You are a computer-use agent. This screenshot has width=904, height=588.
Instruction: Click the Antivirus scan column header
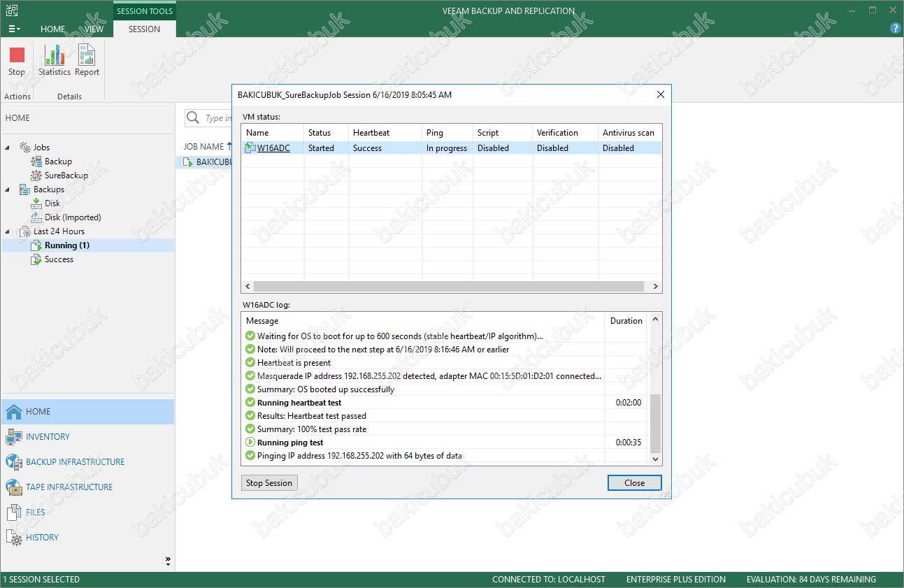(630, 133)
